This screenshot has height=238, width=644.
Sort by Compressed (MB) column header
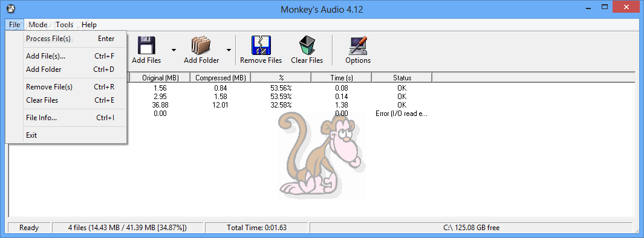pyautogui.click(x=221, y=77)
